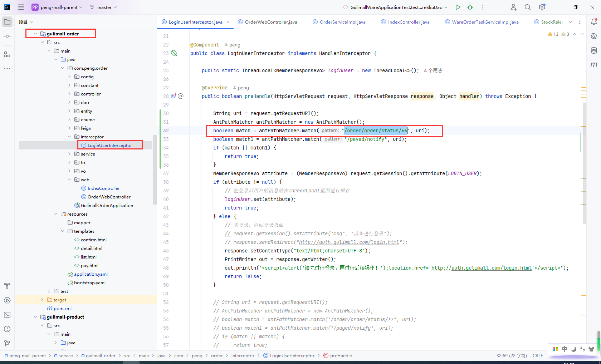Screen dimensions: 601x364
Task: Open the main hamburger menu
Action: click(21, 7)
